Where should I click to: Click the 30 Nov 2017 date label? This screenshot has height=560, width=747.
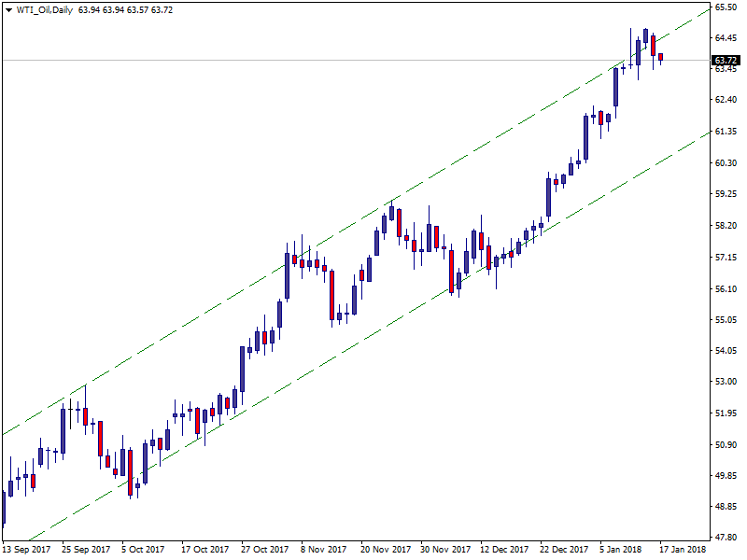pyautogui.click(x=444, y=550)
